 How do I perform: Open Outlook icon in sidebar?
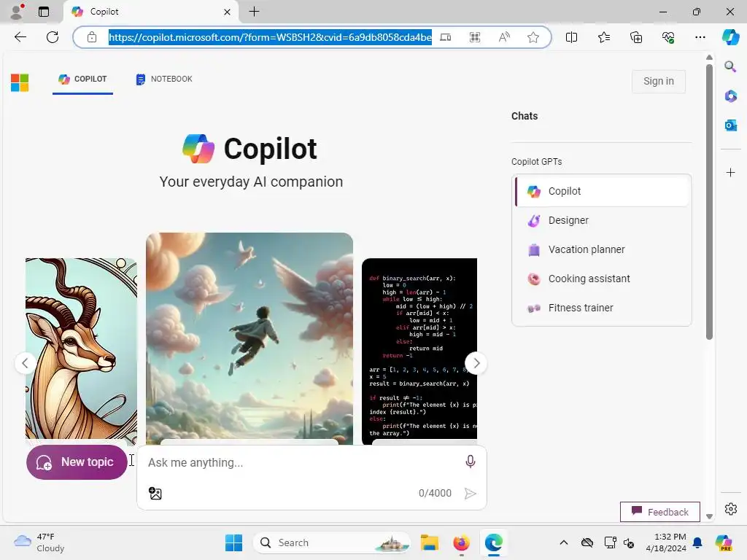730,125
